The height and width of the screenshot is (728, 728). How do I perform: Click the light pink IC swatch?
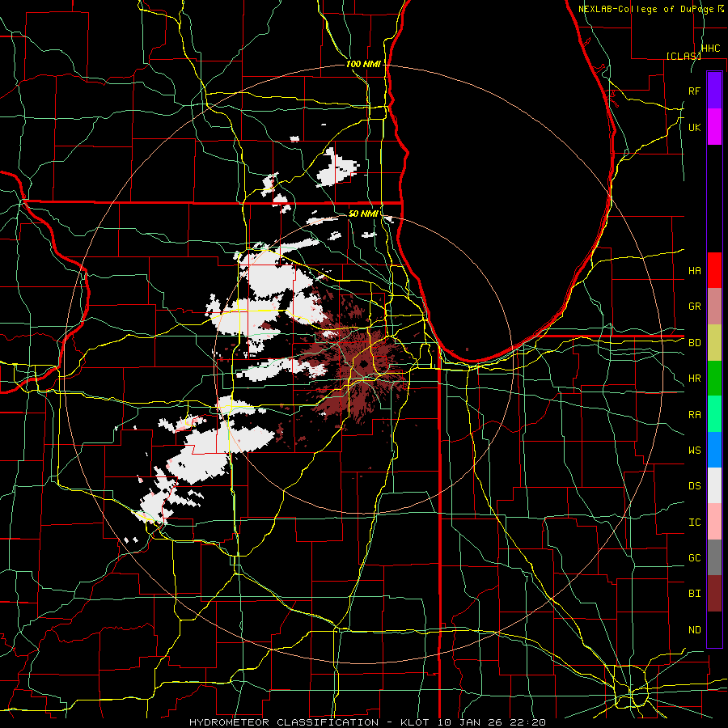pos(714,522)
